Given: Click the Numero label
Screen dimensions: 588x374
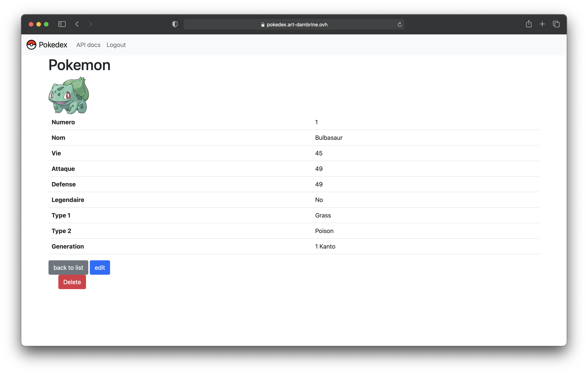Looking at the screenshot, I should [63, 122].
